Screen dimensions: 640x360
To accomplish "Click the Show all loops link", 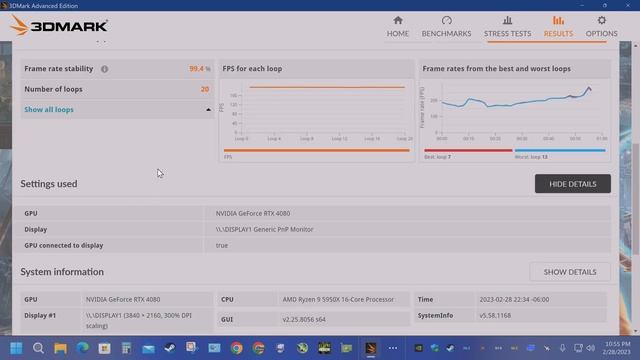I will tap(49, 109).
